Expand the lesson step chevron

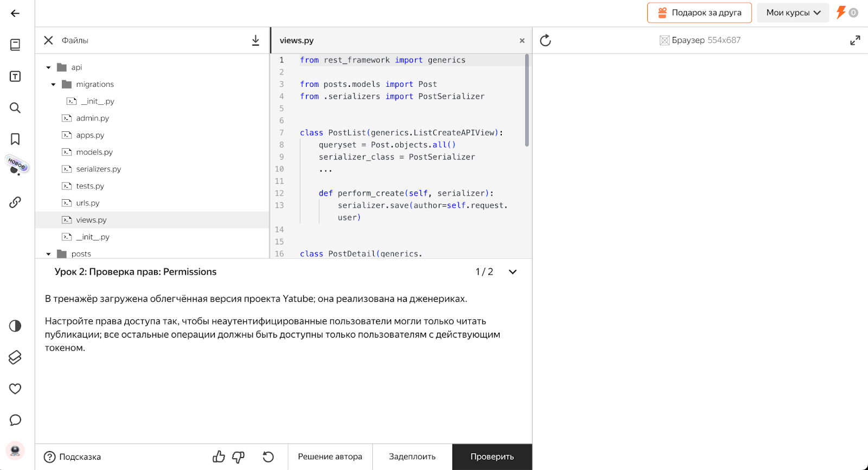tap(513, 272)
